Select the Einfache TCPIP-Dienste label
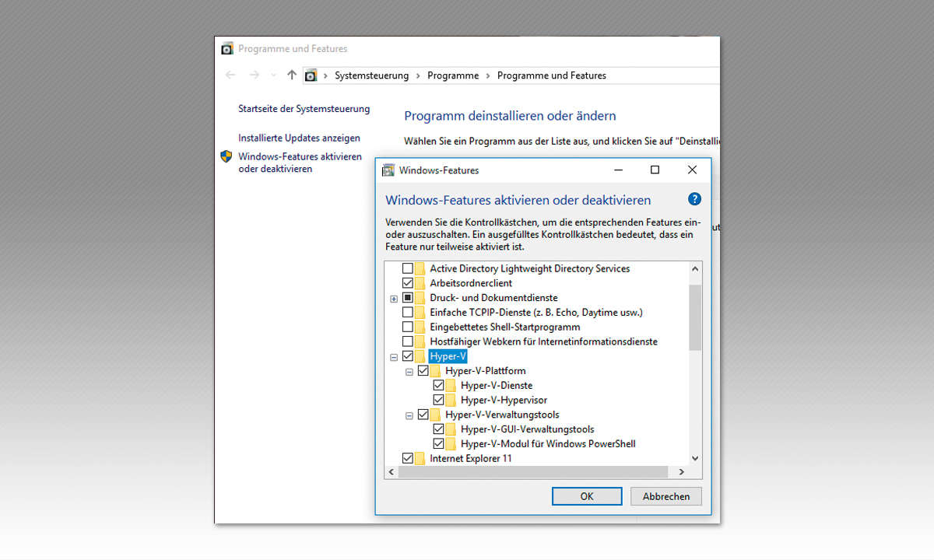 [536, 313]
